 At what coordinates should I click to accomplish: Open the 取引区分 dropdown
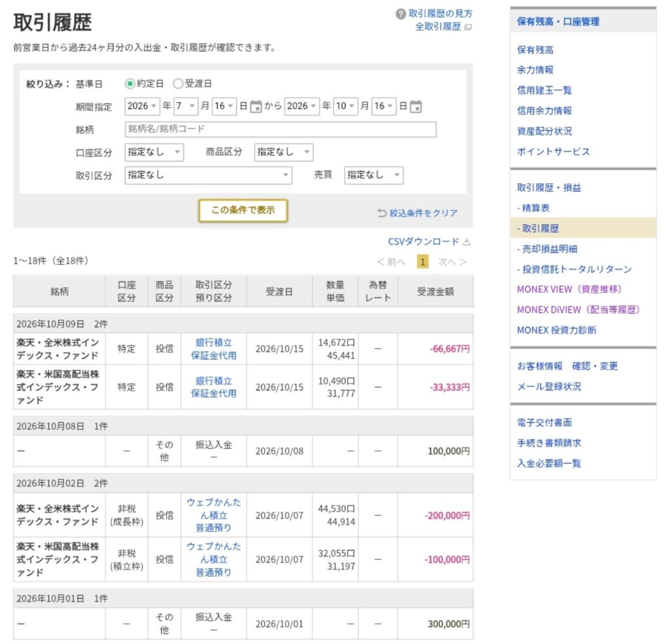(208, 175)
